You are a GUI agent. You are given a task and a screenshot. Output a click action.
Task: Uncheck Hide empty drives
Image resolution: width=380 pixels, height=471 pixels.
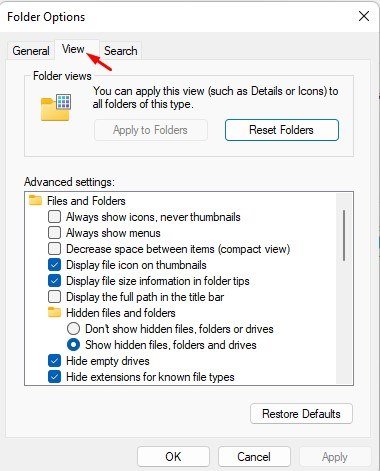(x=54, y=361)
